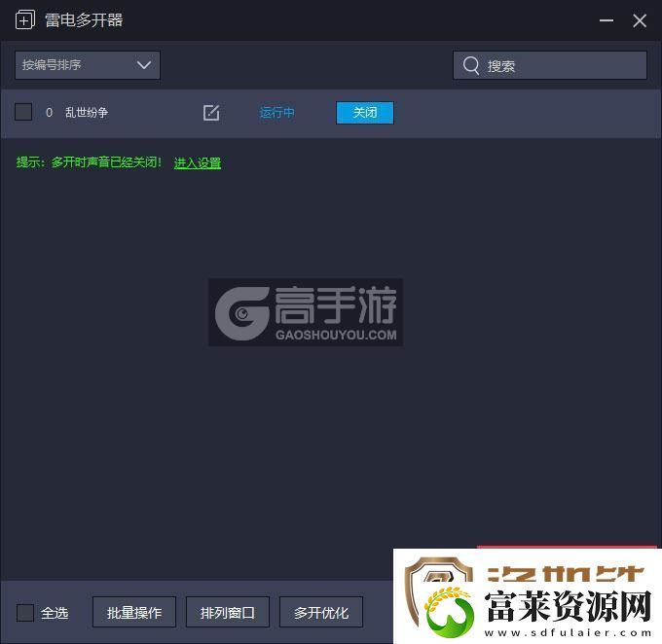Tick the checkbox for instance 乱世纷争
The width and height of the screenshot is (662, 644).
23,112
